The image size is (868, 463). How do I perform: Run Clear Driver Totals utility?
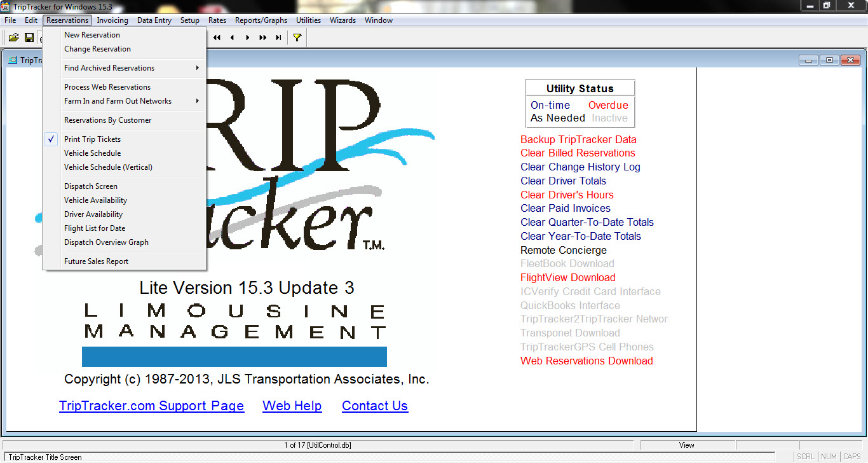(x=563, y=181)
